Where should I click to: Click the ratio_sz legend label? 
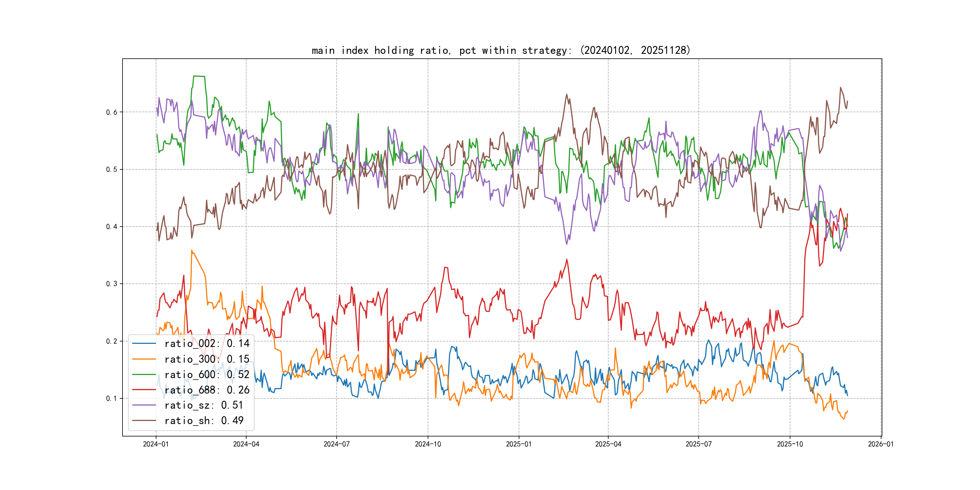point(204,405)
